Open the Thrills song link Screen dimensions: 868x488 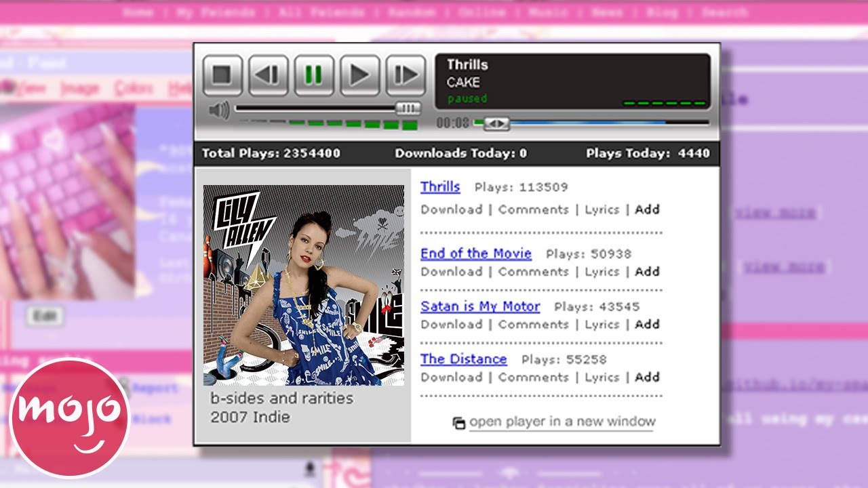[440, 187]
